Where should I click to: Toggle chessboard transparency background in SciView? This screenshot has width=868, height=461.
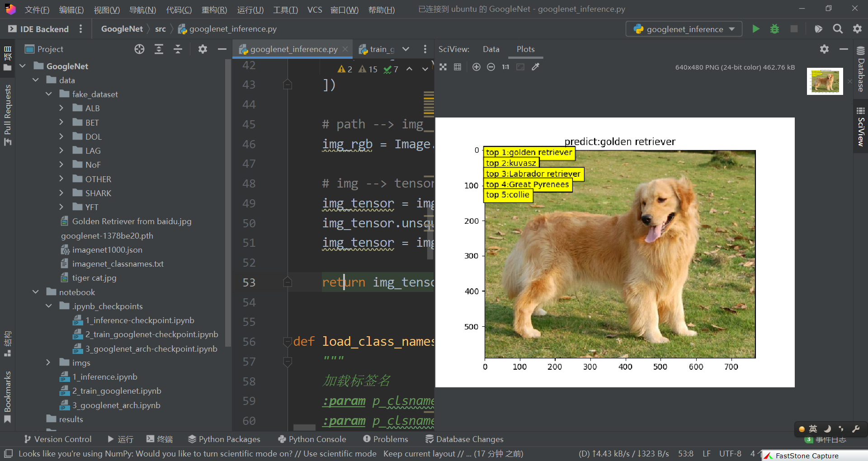[443, 67]
